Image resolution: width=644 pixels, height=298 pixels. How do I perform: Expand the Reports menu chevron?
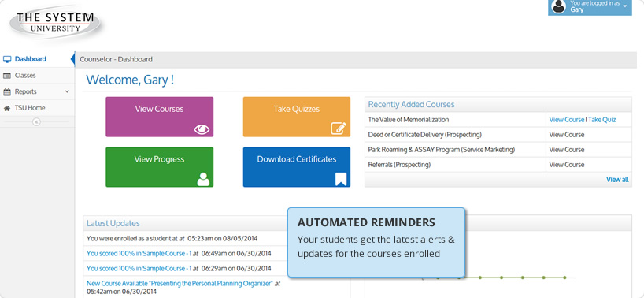pos(68,91)
